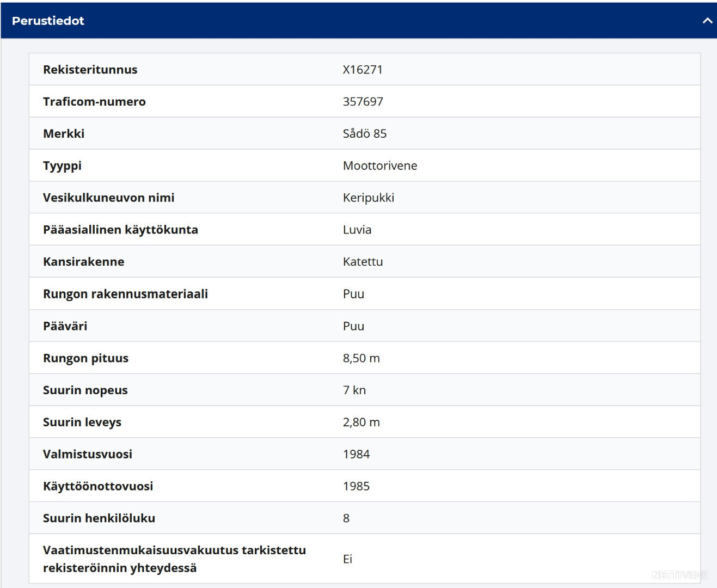Image resolution: width=717 pixels, height=588 pixels.
Task: Select the hull length 8,50 m
Action: coord(361,358)
